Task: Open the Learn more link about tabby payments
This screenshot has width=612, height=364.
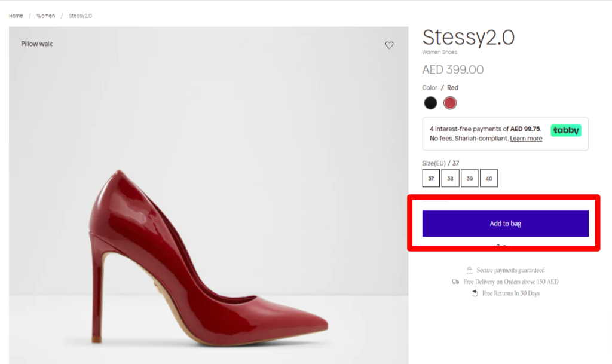Action: pos(525,138)
